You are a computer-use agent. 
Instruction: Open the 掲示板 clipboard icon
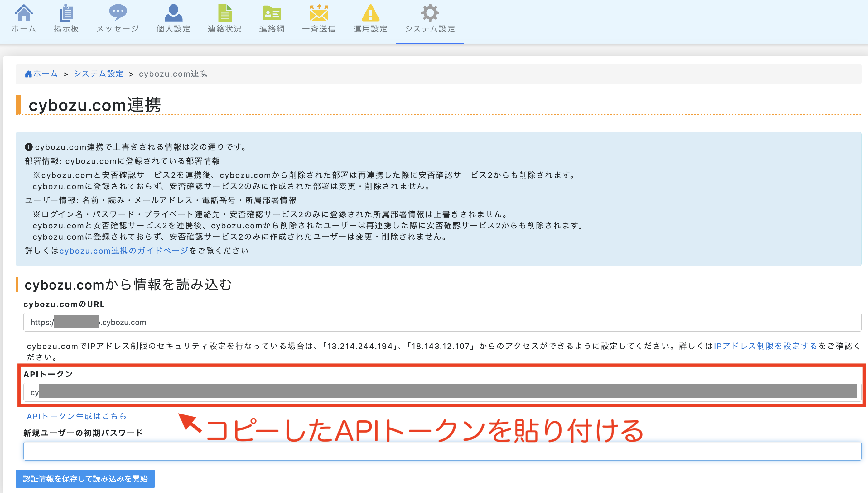point(66,13)
